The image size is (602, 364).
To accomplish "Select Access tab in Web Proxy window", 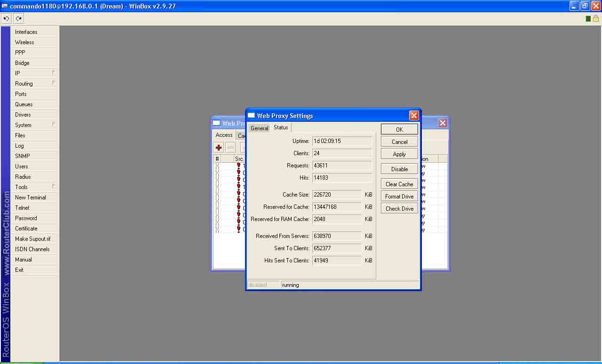I will click(x=224, y=135).
